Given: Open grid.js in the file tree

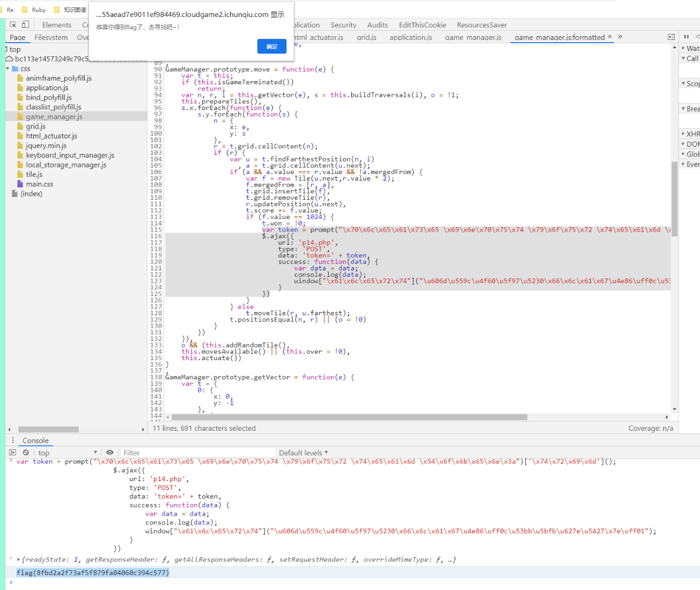Looking at the screenshot, I should pos(36,126).
